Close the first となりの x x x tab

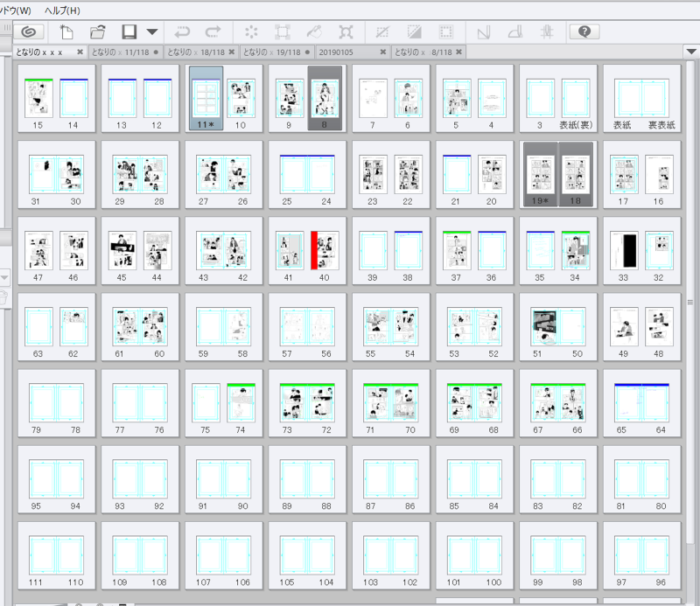[80, 52]
